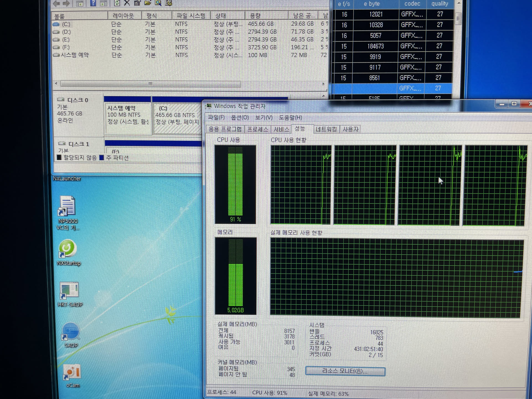Viewport: 532px width, 399px height.
Task: Click the help question mark toolbar icon
Action: coord(93,3)
